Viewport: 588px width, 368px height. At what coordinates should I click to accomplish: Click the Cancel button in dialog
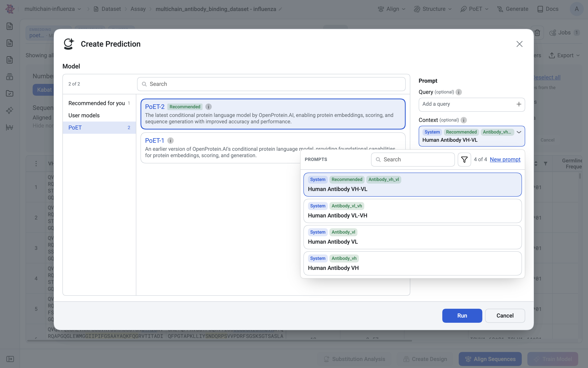(x=505, y=316)
